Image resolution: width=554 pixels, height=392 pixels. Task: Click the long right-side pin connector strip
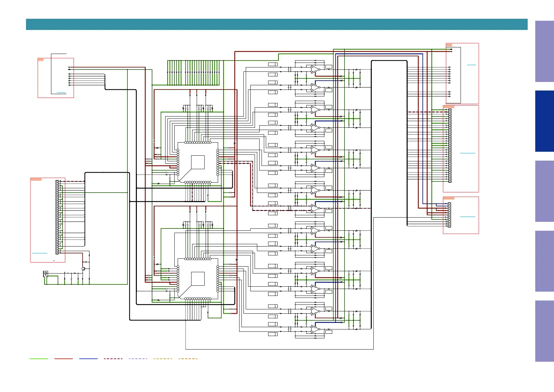pos(450,145)
